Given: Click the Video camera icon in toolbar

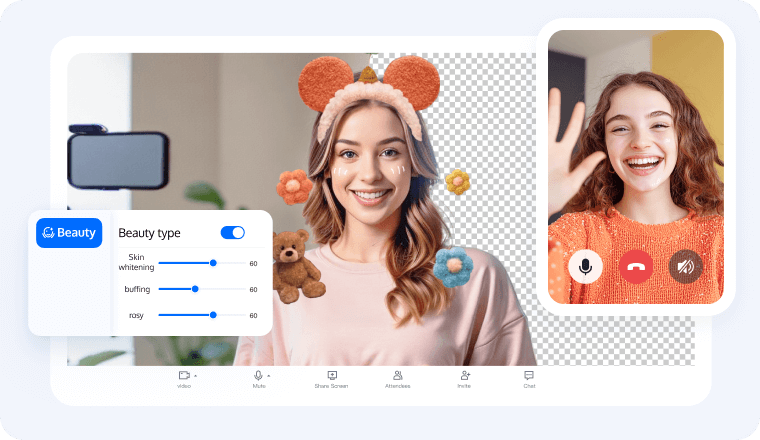Looking at the screenshot, I should coord(184,376).
